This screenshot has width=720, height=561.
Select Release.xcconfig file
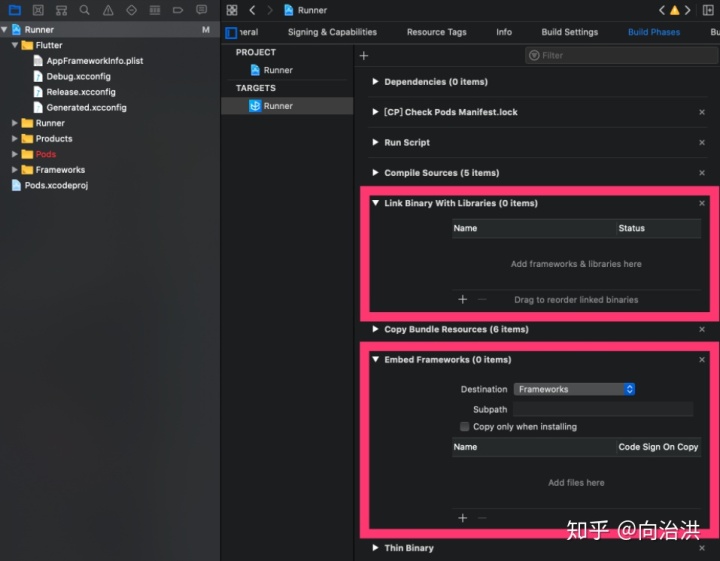(x=81, y=92)
